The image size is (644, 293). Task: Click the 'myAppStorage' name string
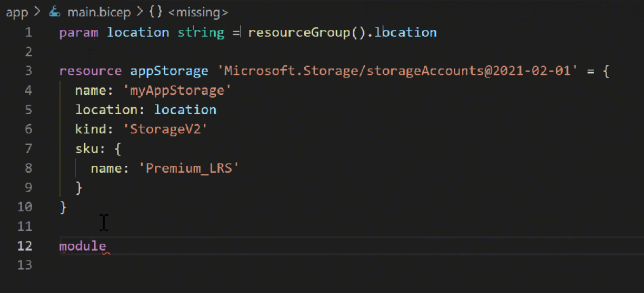coord(177,90)
